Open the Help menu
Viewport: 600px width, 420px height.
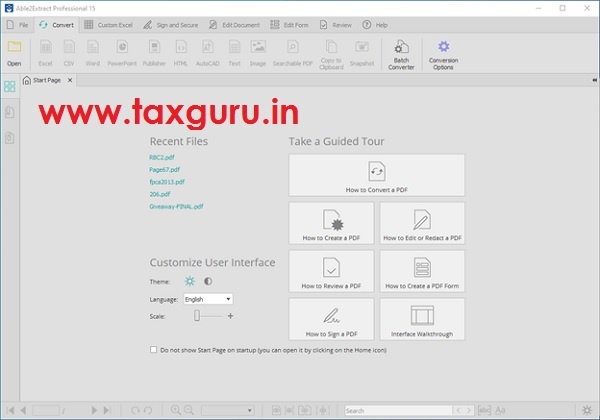[x=375, y=25]
